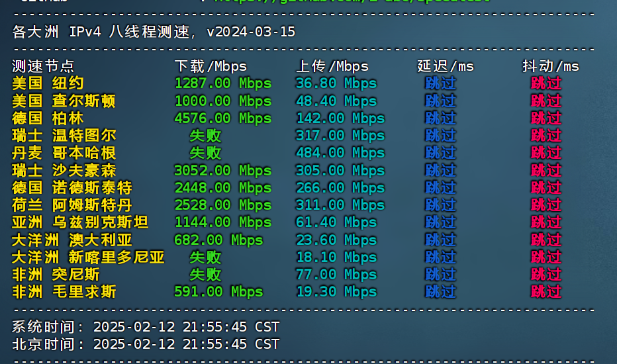Image resolution: width=617 pixels, height=364 pixels.
Task: Click download value '3052.00 Mbps'
Action: tap(222, 170)
